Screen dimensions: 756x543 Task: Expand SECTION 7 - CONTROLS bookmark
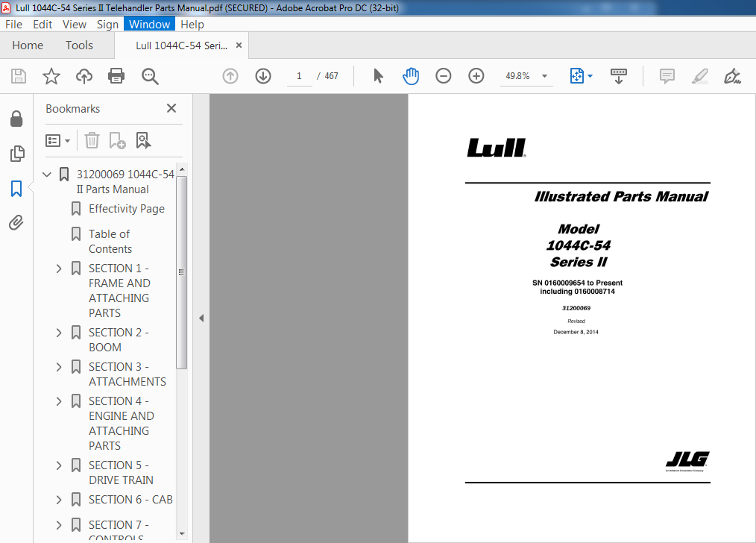59,525
